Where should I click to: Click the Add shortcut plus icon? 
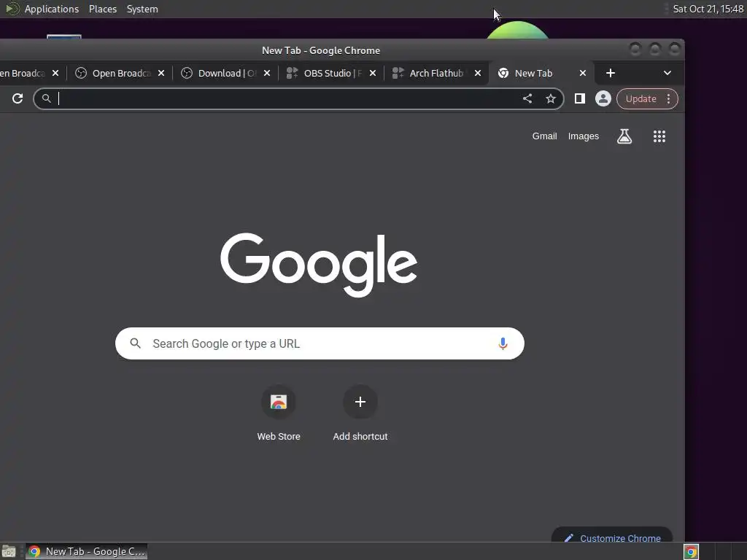360,402
